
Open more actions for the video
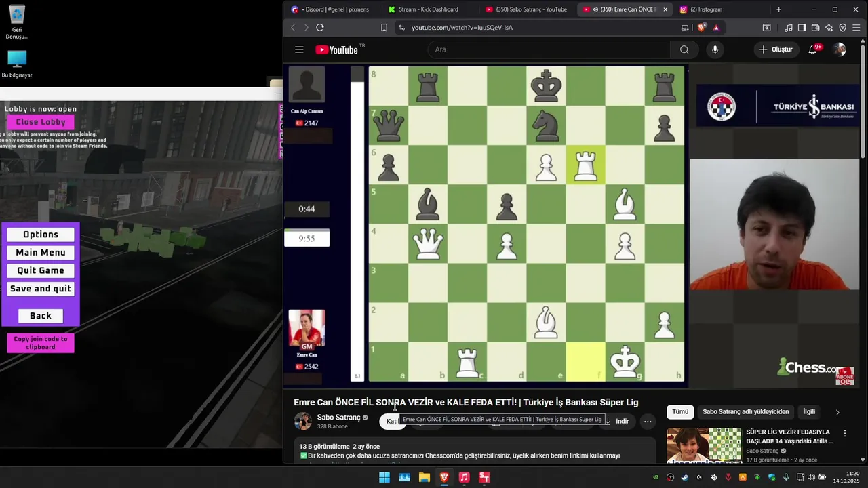(648, 421)
